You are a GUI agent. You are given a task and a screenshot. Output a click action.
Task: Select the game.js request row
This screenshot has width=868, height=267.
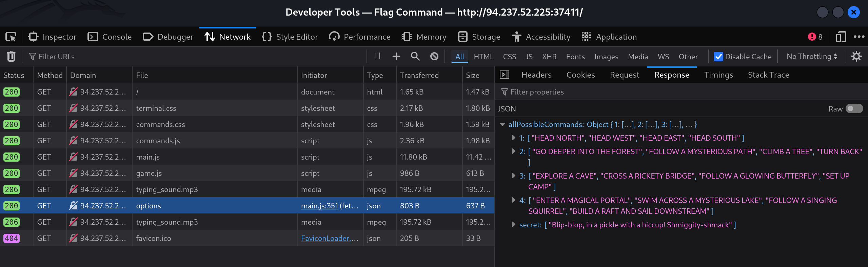click(x=247, y=173)
